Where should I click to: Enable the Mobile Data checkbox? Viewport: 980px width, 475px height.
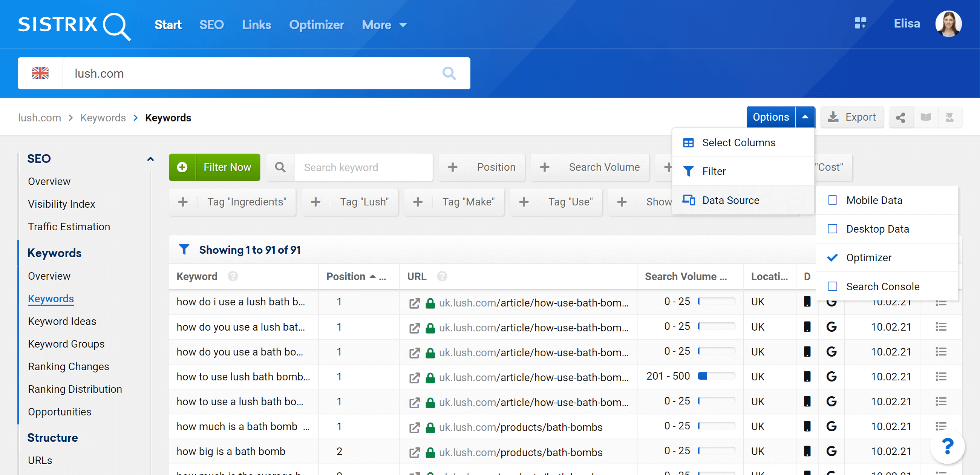tap(832, 200)
